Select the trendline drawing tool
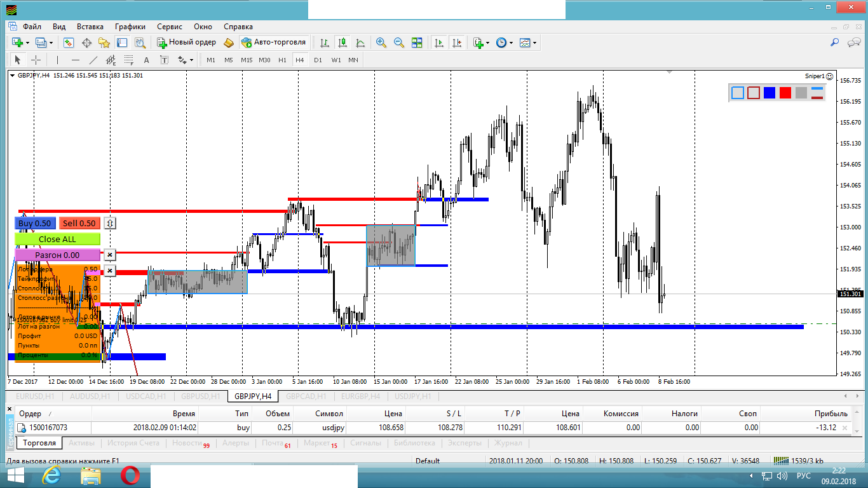 click(93, 60)
